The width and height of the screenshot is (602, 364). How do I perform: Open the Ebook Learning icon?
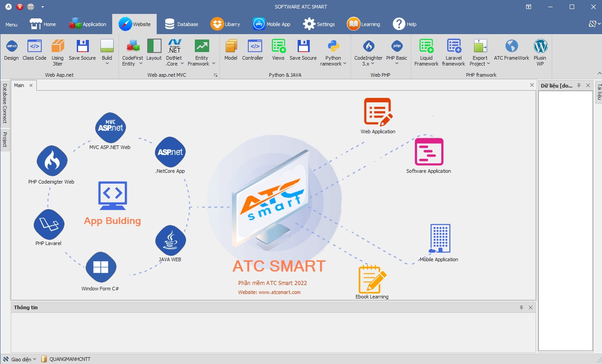(372, 279)
